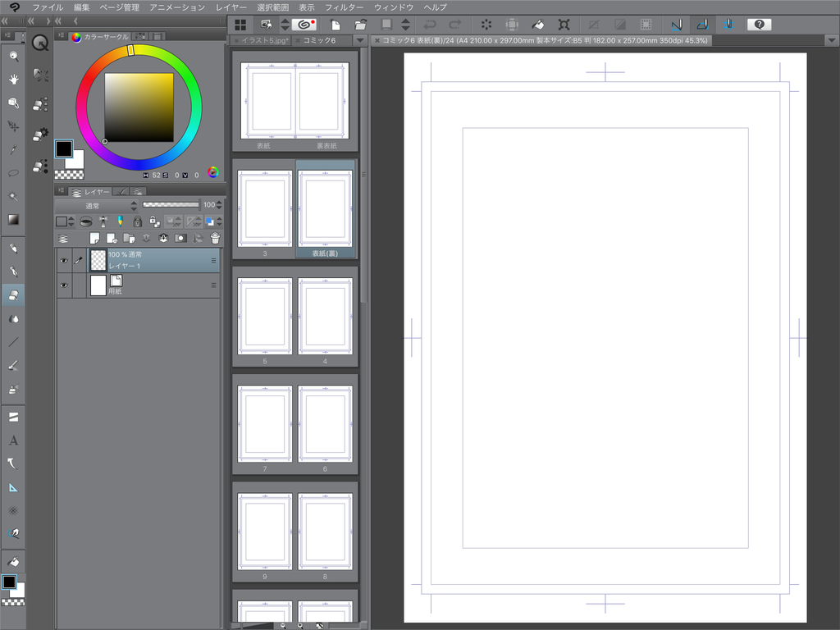
Task: Click the Scale/Rotate transform icon
Action: (564, 25)
